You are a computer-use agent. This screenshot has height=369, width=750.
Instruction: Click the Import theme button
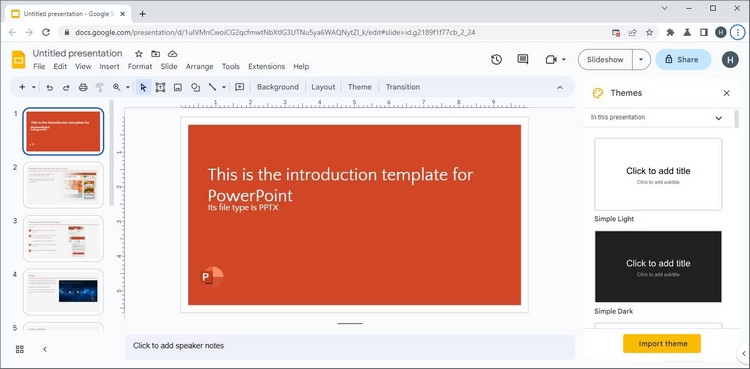pyautogui.click(x=662, y=344)
